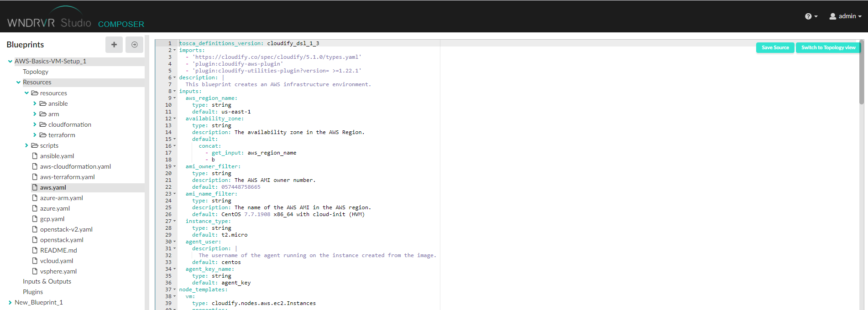Image resolution: width=868 pixels, height=310 pixels.
Task: Expand the arm folder
Action: pos(35,114)
